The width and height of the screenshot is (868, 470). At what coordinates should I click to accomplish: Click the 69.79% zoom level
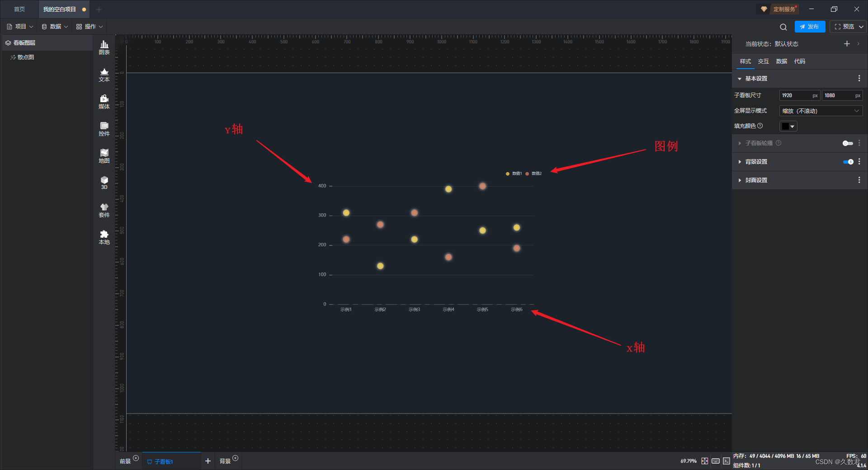click(688, 461)
